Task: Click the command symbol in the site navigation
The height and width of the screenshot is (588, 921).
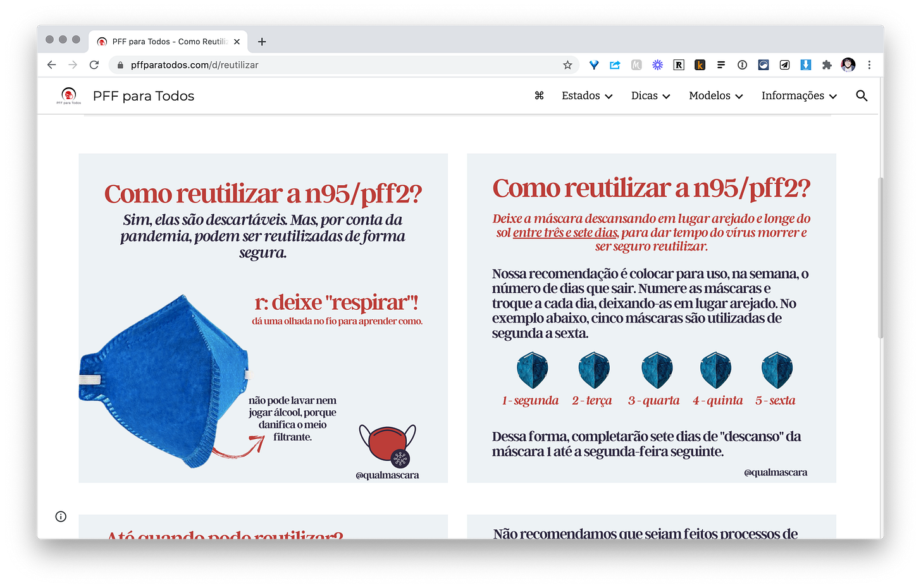Action: (x=539, y=95)
